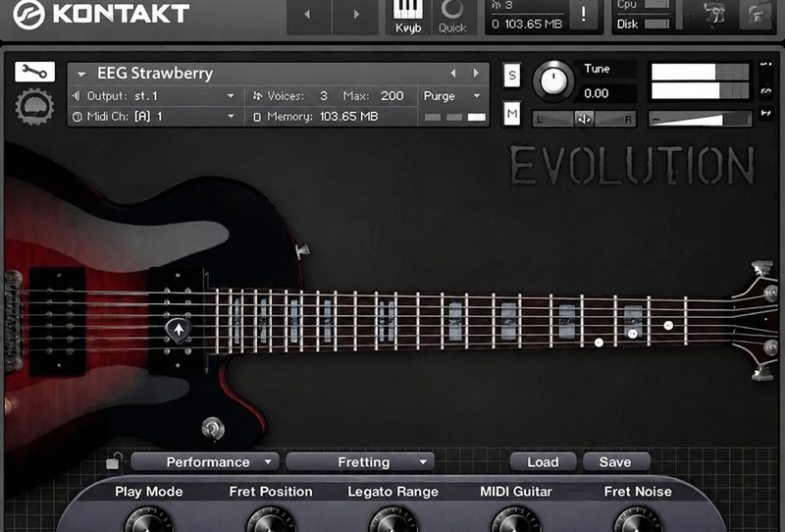Image resolution: width=785 pixels, height=532 pixels.
Task: Click the header icon left of the last one
Action: coord(716,14)
